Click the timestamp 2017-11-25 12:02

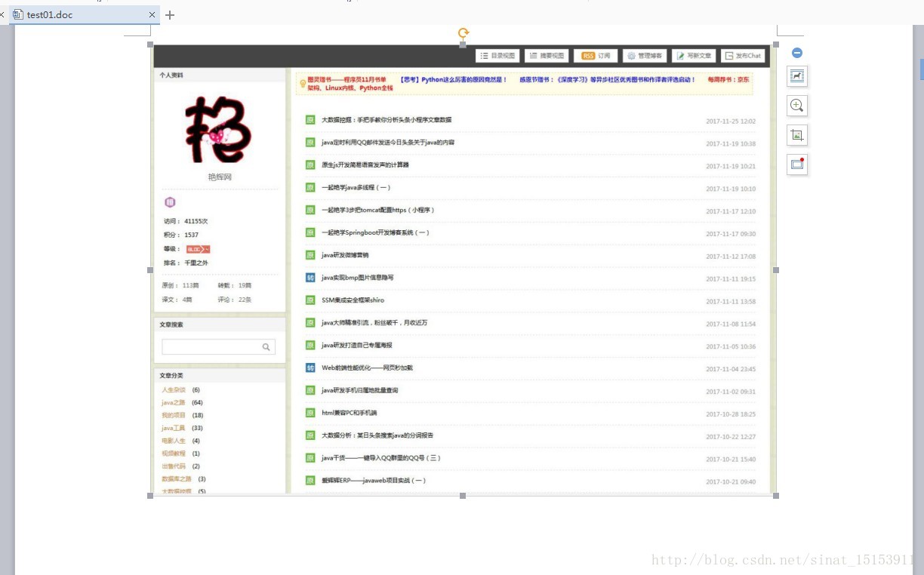click(x=731, y=121)
